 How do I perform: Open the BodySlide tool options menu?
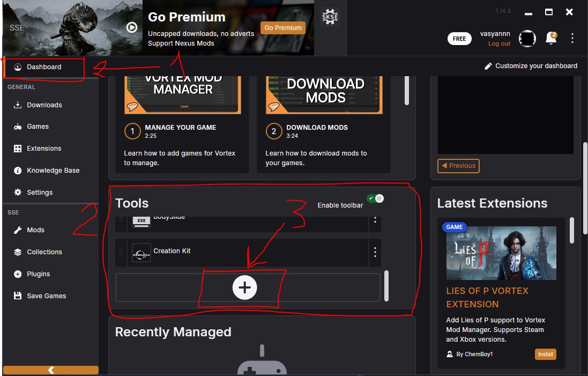[x=375, y=220]
